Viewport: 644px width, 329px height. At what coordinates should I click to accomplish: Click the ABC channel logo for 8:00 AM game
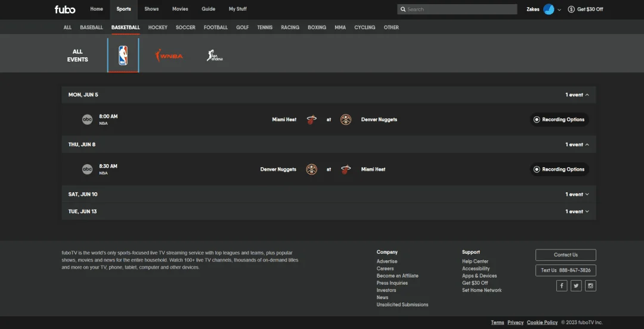pos(87,119)
